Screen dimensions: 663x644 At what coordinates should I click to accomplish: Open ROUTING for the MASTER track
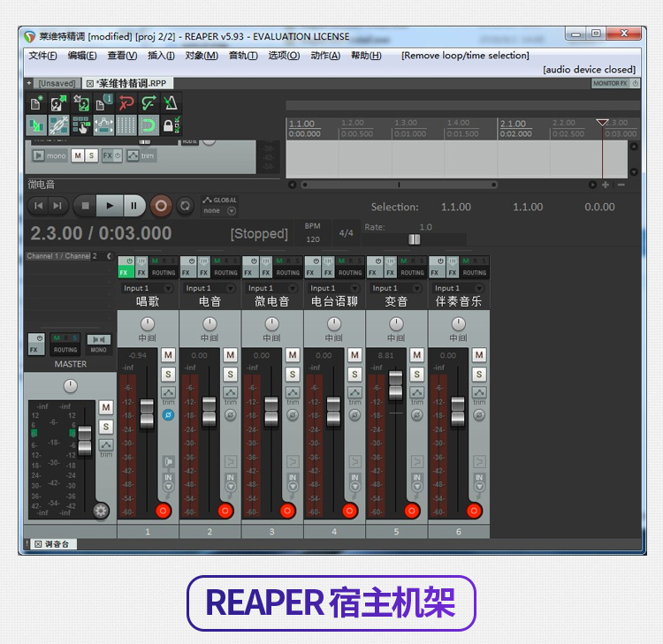point(66,345)
